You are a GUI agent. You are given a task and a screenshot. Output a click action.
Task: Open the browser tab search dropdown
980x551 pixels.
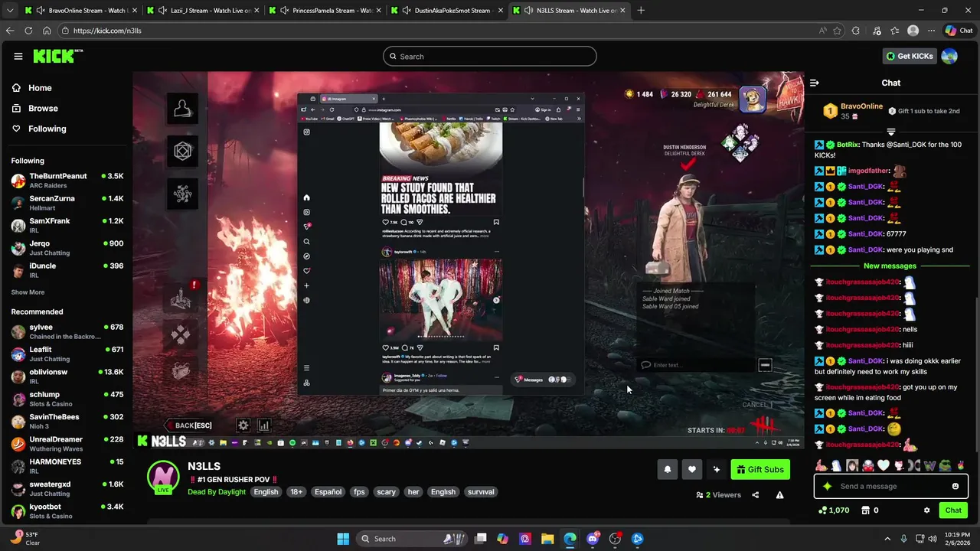9,11
